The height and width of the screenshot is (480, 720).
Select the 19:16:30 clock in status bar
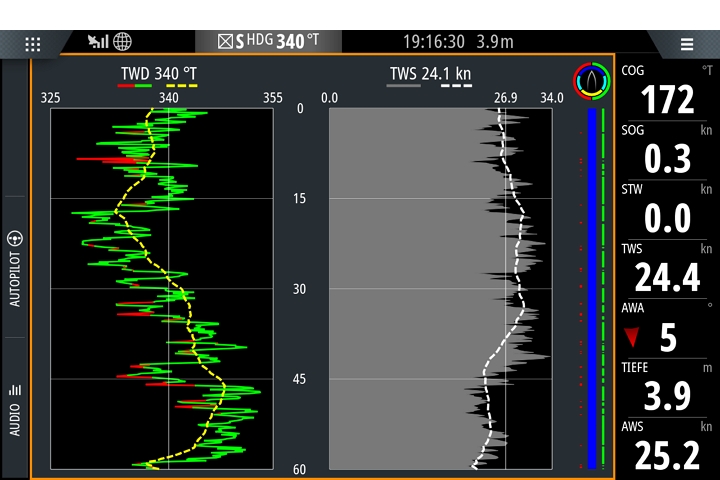click(x=434, y=42)
